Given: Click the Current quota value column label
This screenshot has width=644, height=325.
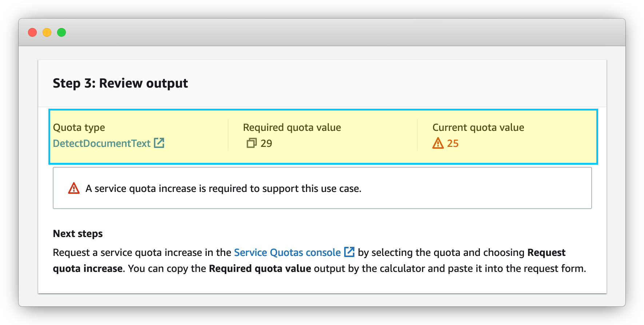Looking at the screenshot, I should tap(478, 128).
